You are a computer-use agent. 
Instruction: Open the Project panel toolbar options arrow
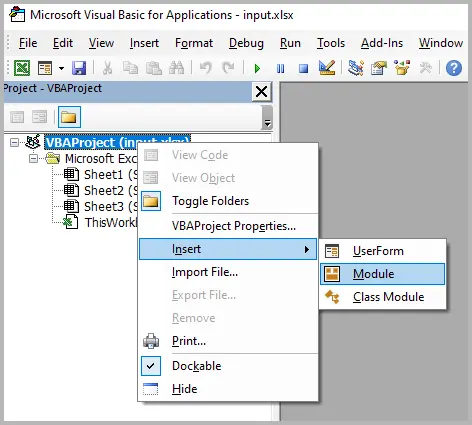coord(267,123)
